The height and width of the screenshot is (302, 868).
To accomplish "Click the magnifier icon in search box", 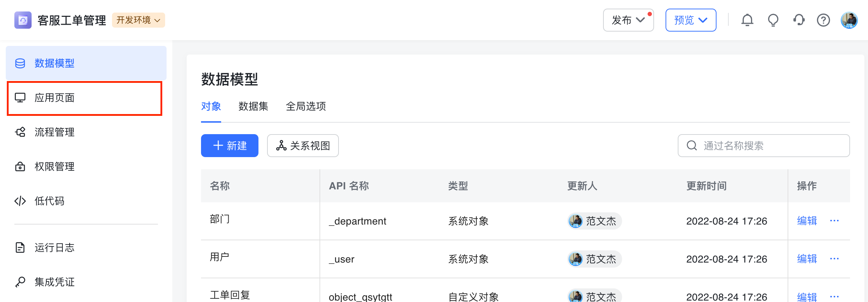I will click(x=691, y=146).
